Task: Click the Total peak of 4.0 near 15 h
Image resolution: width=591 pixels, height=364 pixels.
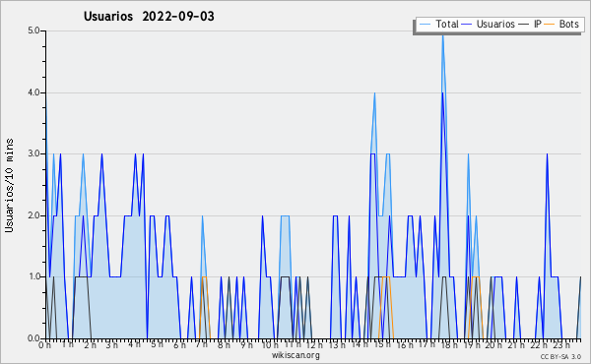Action: pos(374,93)
